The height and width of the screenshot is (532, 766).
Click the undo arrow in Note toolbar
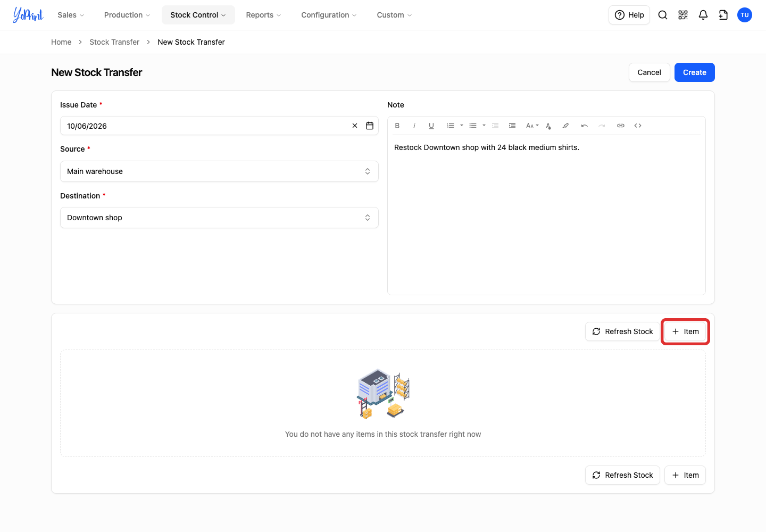[585, 126]
